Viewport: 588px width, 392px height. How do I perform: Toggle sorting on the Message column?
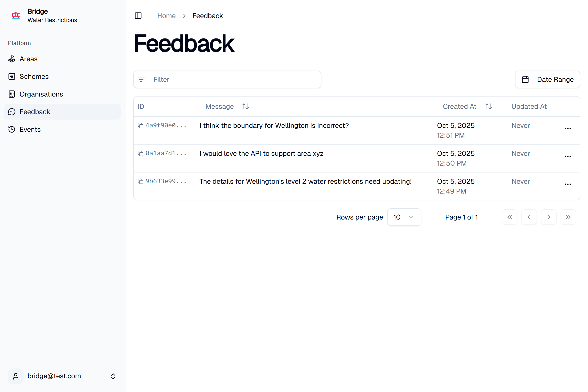pos(245,106)
